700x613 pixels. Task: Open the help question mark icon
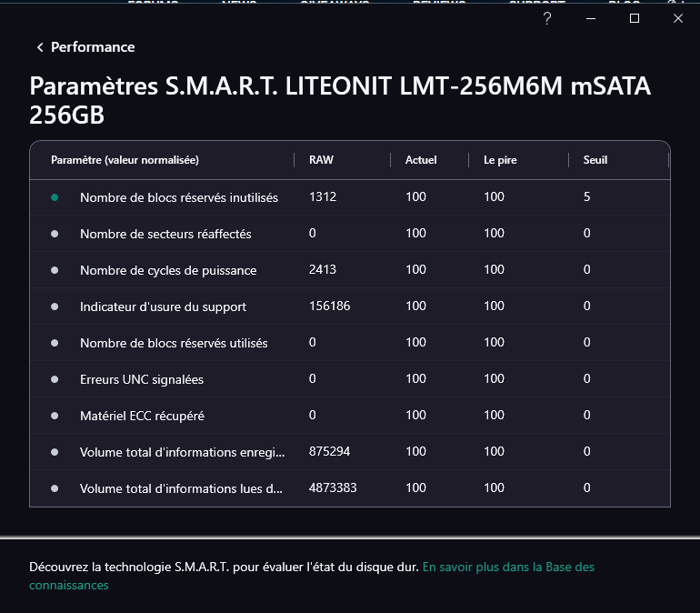(547, 18)
